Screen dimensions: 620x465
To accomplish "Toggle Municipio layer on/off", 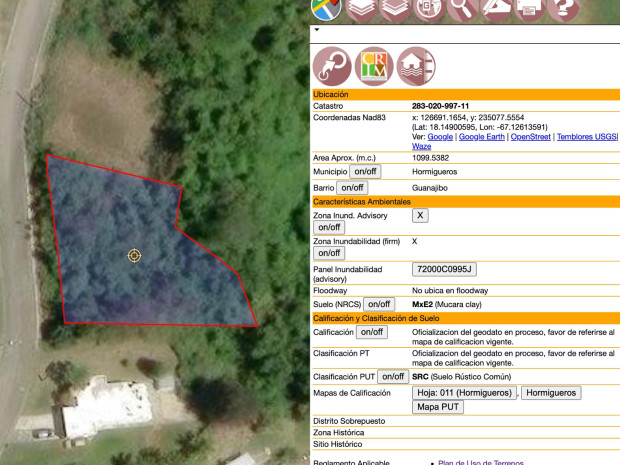I will (x=358, y=172).
